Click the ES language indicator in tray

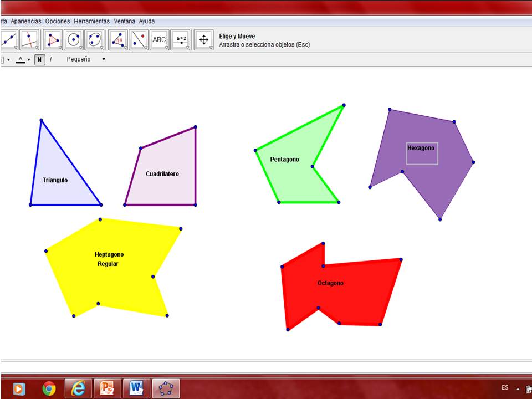coord(505,387)
